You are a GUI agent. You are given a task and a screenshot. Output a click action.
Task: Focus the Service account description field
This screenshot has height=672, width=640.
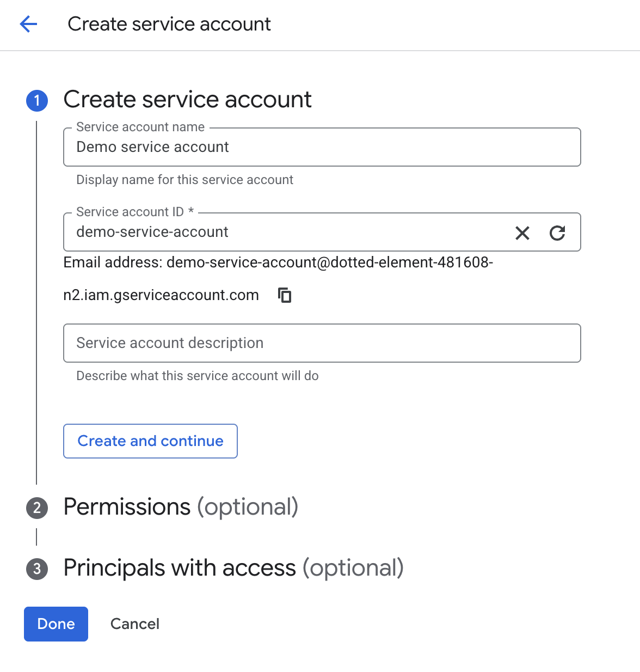click(x=322, y=343)
